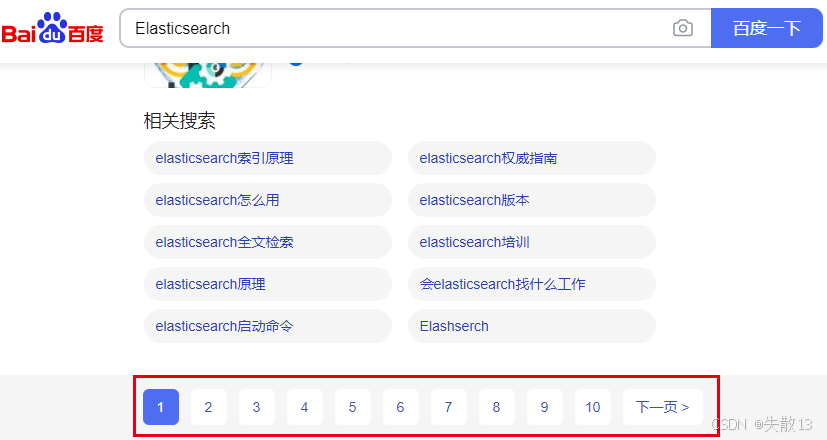Image resolution: width=827 pixels, height=440 pixels.
Task: Open related search 会elasticsearch找什么工作
Action: [532, 284]
